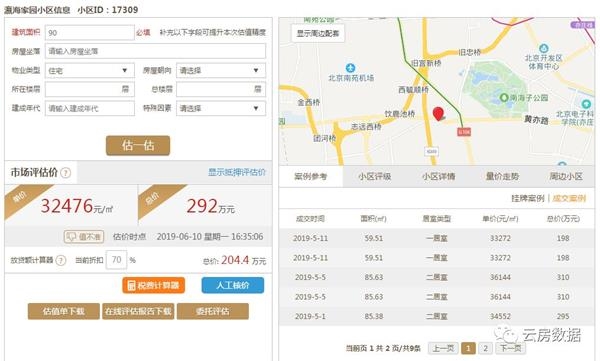This screenshot has width=600, height=361.
Task: Expand the 物业类型 dropdown showing 住宅
Action: 90,70
